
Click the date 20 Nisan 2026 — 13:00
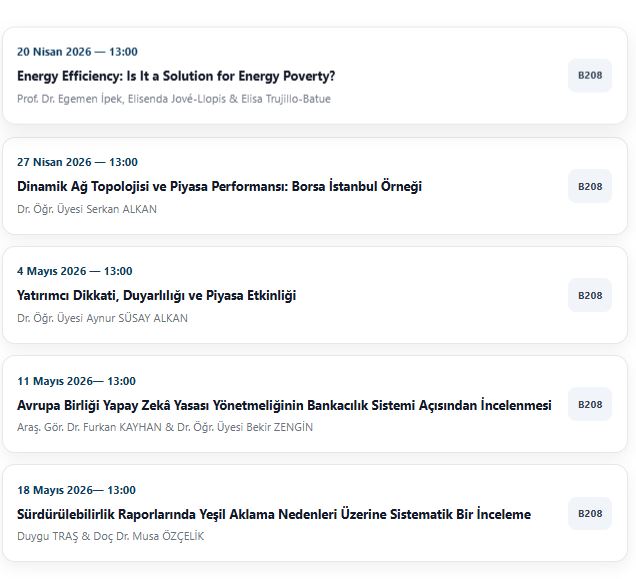click(x=77, y=52)
